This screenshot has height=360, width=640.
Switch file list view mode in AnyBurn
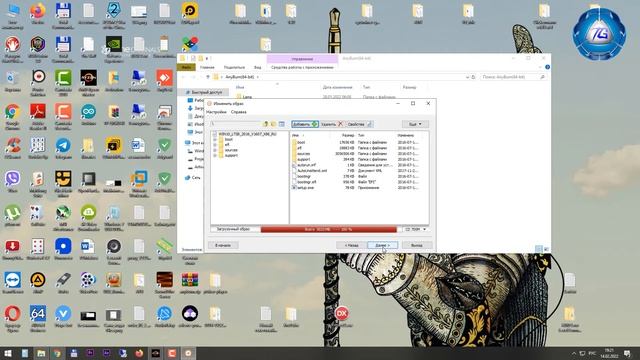click(282, 124)
